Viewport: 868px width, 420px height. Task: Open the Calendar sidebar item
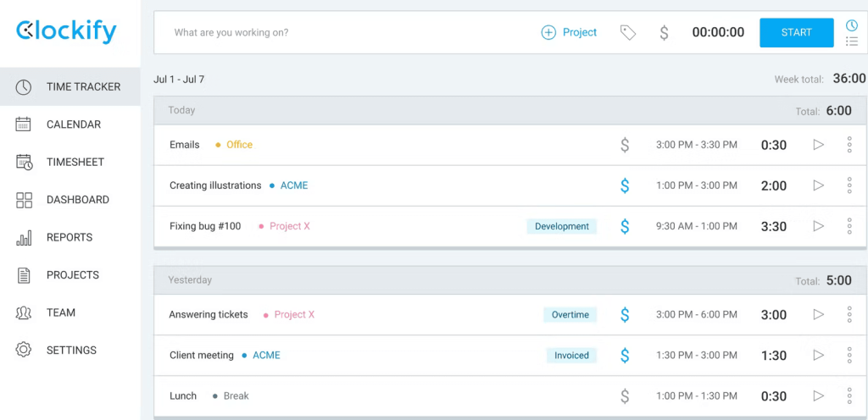70,124
